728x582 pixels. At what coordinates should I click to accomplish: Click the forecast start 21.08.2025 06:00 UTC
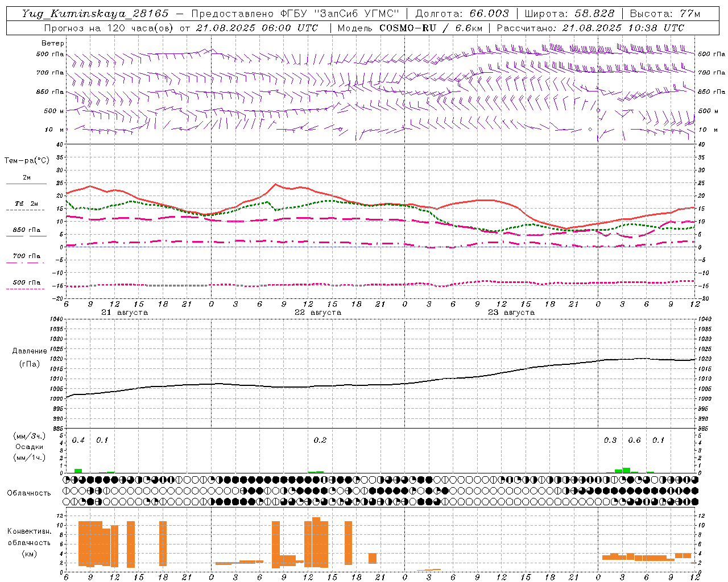(257, 28)
